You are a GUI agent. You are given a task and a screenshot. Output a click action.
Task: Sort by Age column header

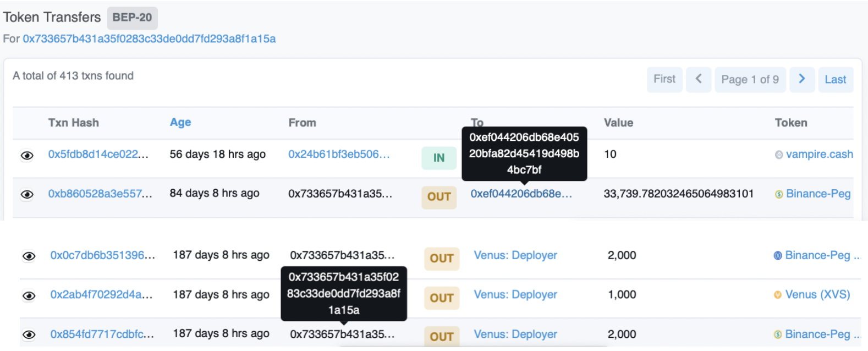tap(180, 122)
